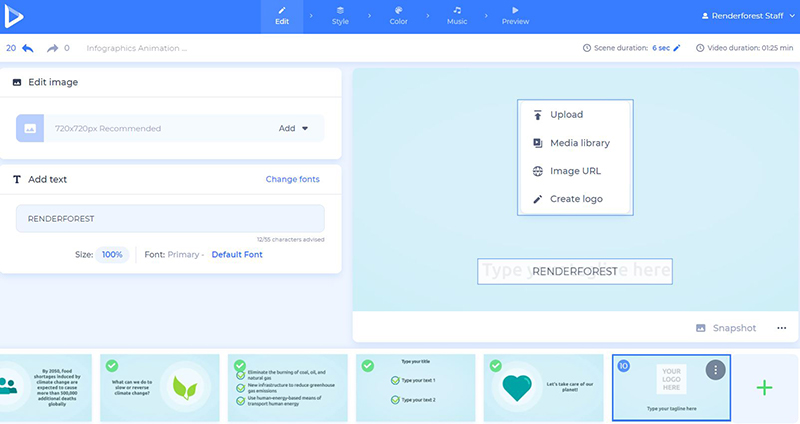Switch to the Style step
Screen dimensions: 800x424
[x=340, y=16]
